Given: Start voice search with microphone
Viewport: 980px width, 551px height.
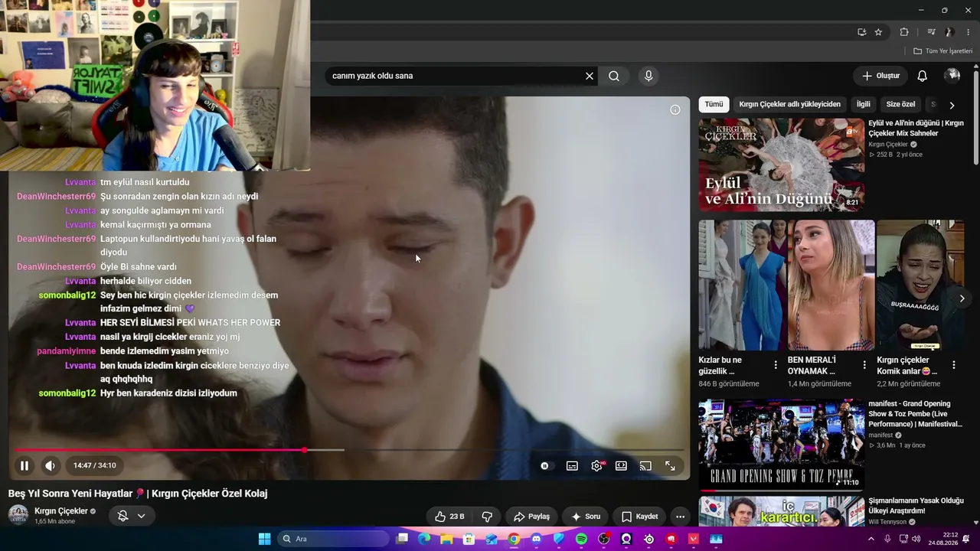Looking at the screenshot, I should [x=648, y=76].
